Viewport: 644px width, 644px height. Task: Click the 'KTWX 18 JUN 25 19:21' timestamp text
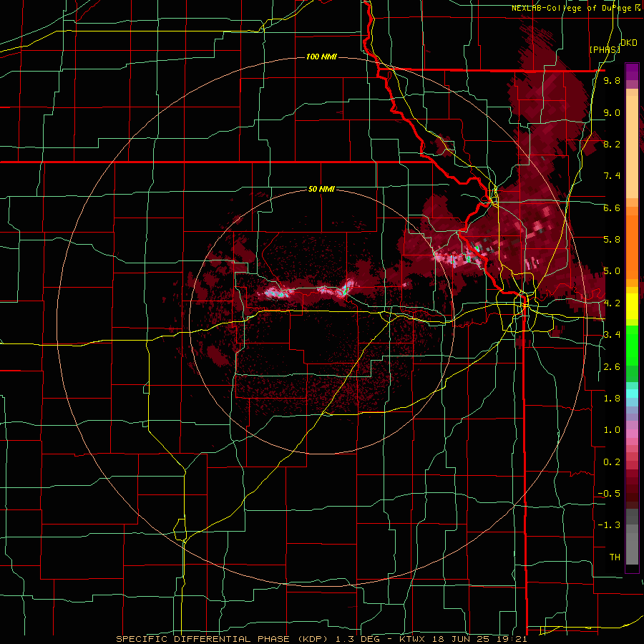click(x=464, y=639)
